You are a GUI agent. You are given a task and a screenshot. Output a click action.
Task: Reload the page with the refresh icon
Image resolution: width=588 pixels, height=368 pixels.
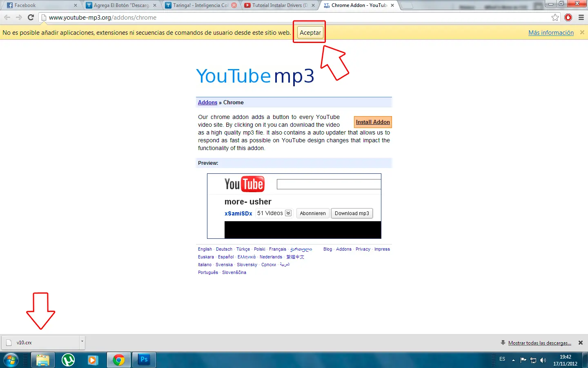tap(31, 18)
